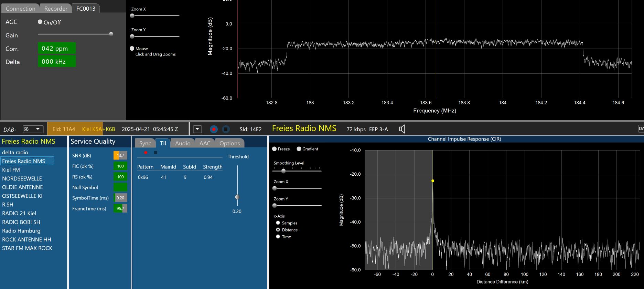Click the green Null Symbol indicator
This screenshot has height=289, width=644.
(120, 187)
